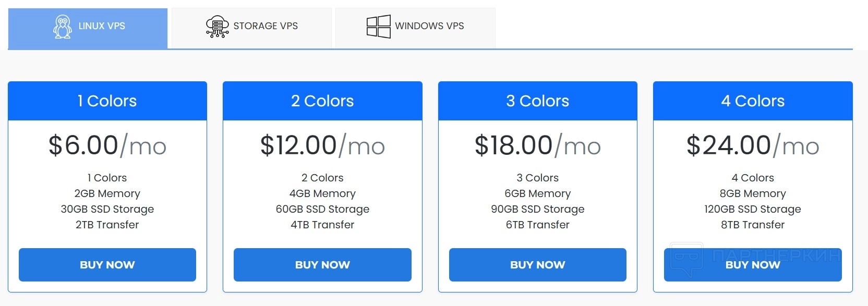Viewport: 868px width, 306px height.
Task: Click the blue "1 Colors" card header
Action: (107, 101)
